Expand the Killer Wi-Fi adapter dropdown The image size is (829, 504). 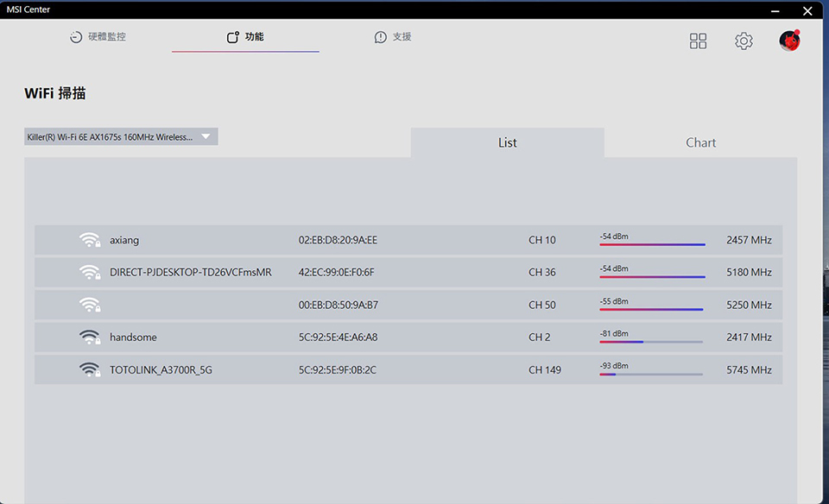tap(121, 137)
